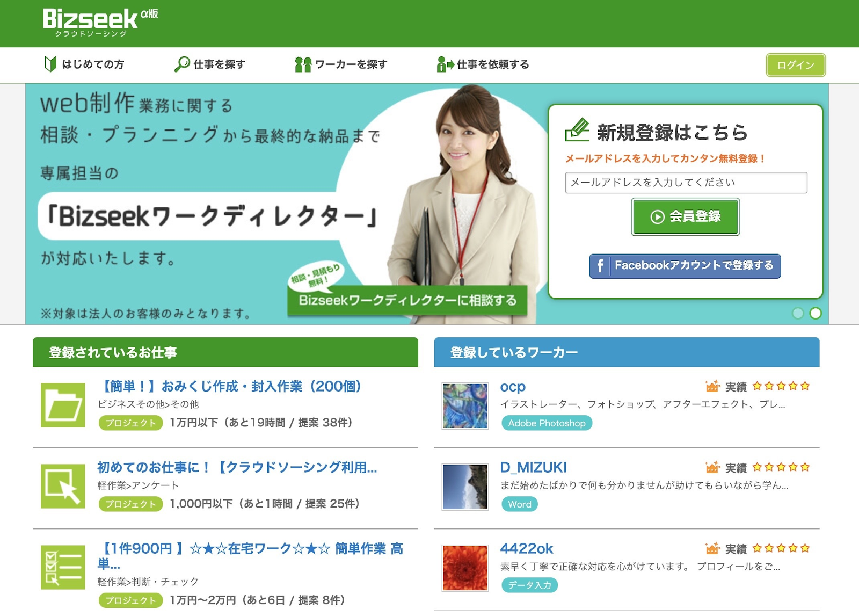Viewport: 859px width, 616px height.
Task: Click D_MIZUKI's landscape avatar thumbnail
Action: pyautogui.click(x=465, y=487)
